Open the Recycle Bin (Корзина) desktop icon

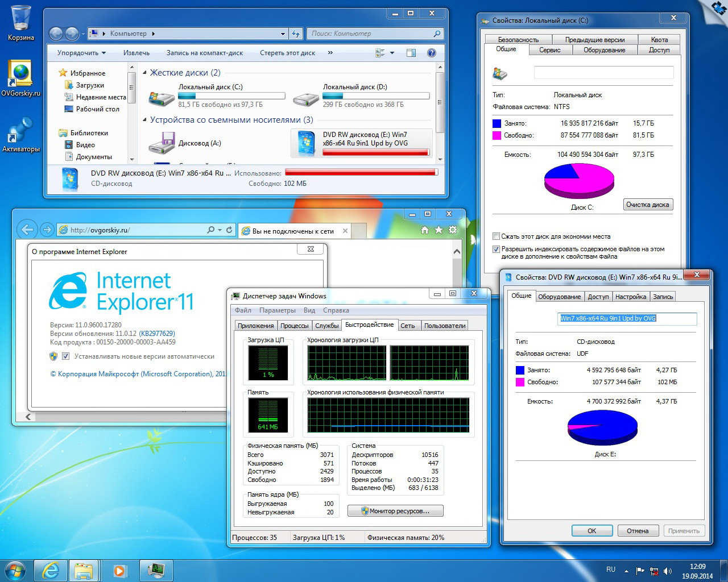click(21, 23)
